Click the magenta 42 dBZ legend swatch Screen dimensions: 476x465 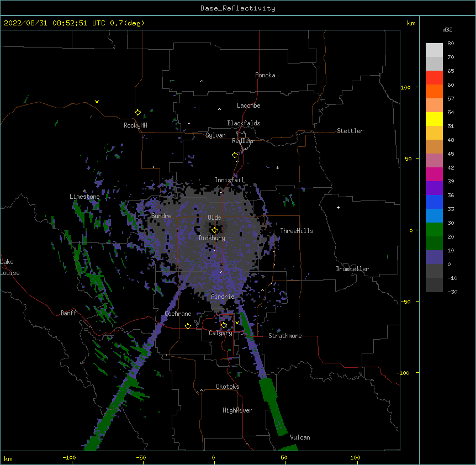pyautogui.click(x=434, y=174)
